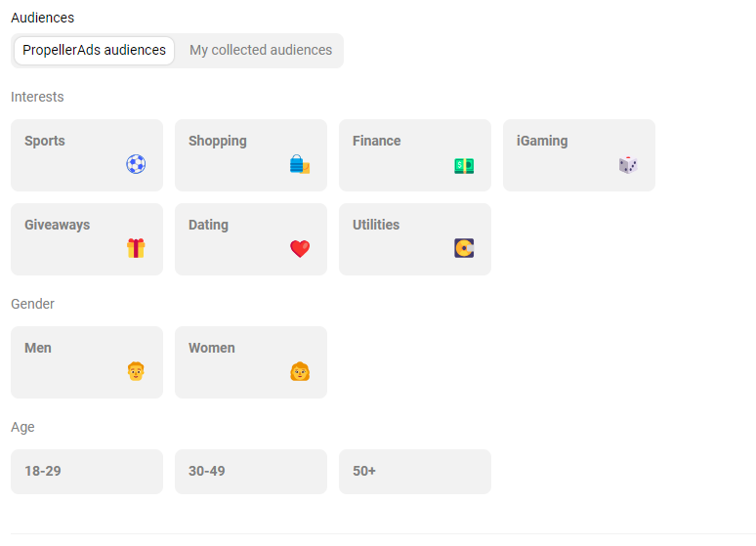Toggle the 30-49 age group

(251, 472)
